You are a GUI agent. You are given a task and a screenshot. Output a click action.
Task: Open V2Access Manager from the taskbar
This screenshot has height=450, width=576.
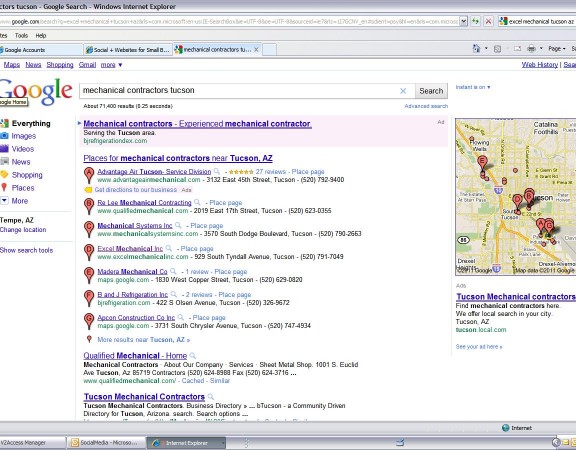pyautogui.click(x=33, y=443)
